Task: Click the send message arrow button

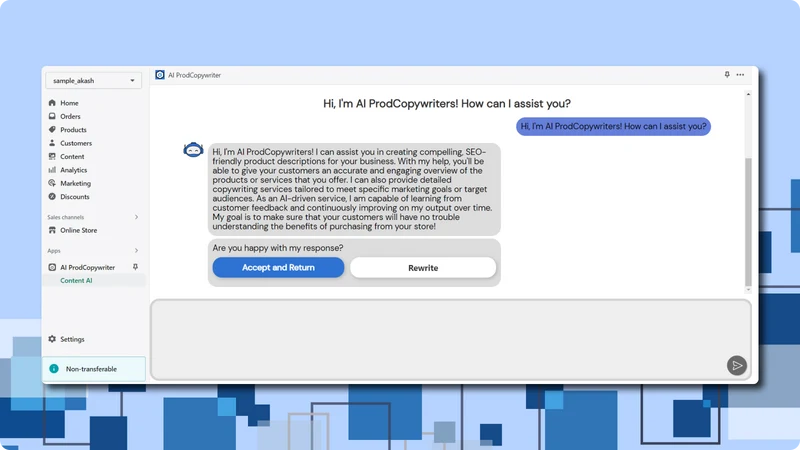Action: click(x=737, y=365)
